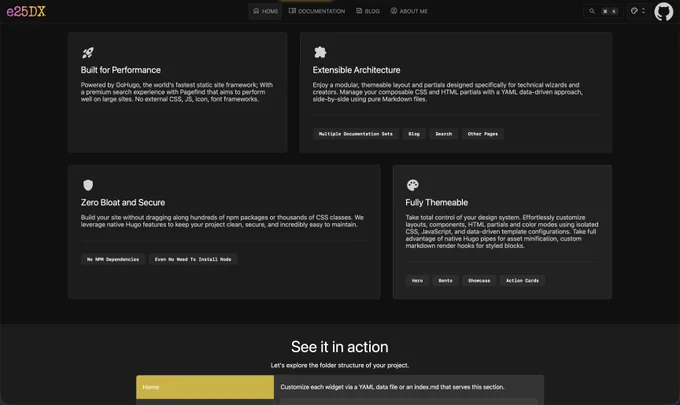680x405 pixels.
Task: Click the Fully Themeable heading
Action: coord(437,202)
